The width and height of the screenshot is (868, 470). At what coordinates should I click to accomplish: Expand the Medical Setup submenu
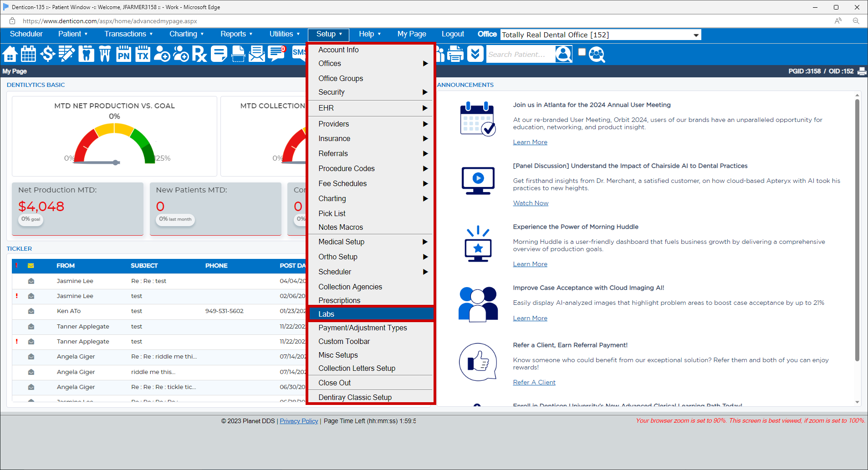click(425, 242)
